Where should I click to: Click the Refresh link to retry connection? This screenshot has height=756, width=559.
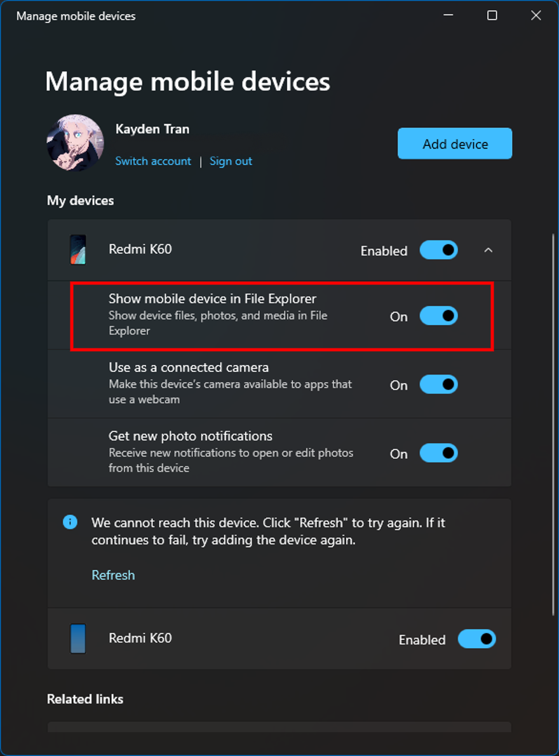click(113, 575)
